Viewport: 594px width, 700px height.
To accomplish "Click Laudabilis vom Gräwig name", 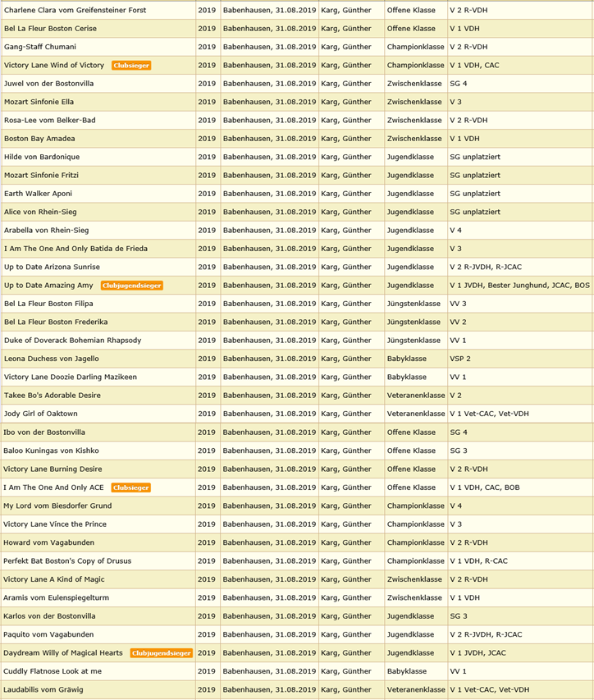I will pyautogui.click(x=43, y=689).
